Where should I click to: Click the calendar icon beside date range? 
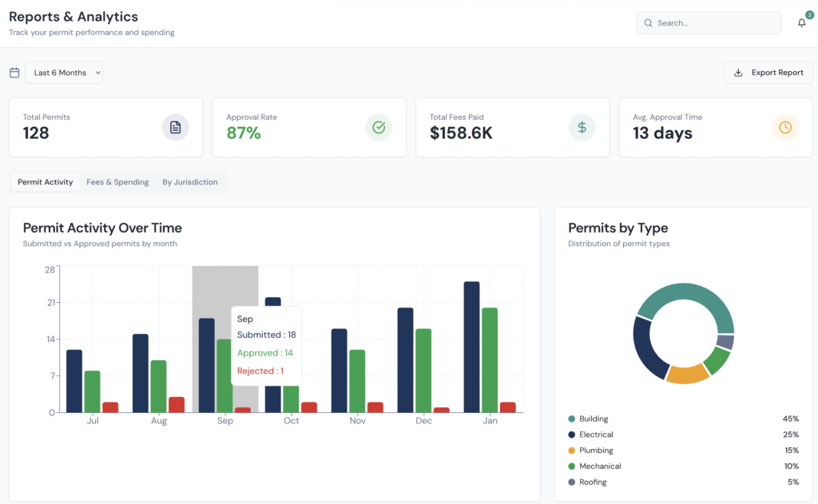point(14,73)
